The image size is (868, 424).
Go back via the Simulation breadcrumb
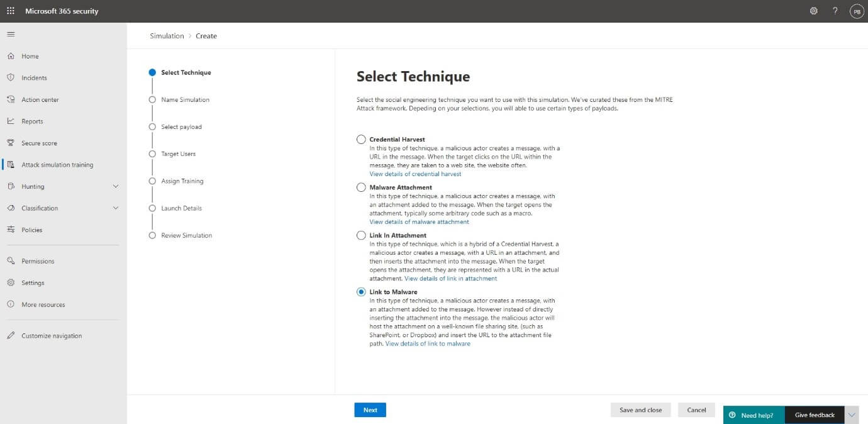pyautogui.click(x=166, y=35)
